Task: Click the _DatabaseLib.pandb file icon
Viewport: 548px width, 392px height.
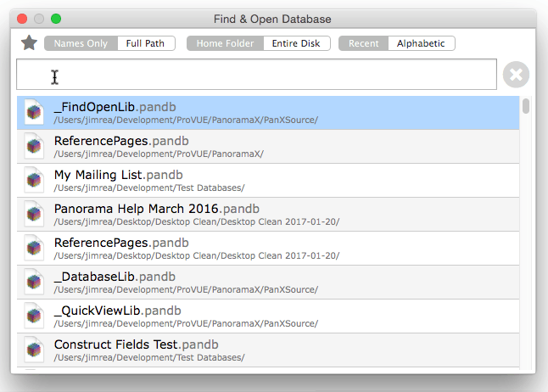Action: point(34,282)
